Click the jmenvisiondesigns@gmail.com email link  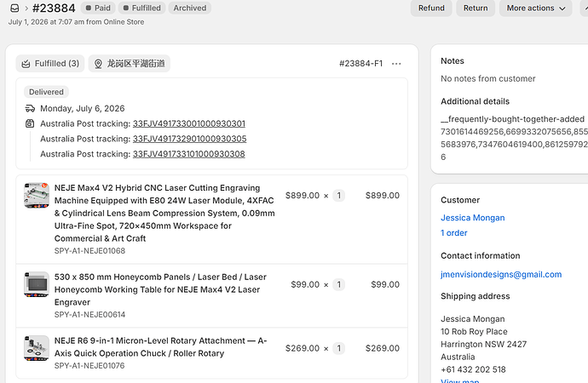coord(501,274)
